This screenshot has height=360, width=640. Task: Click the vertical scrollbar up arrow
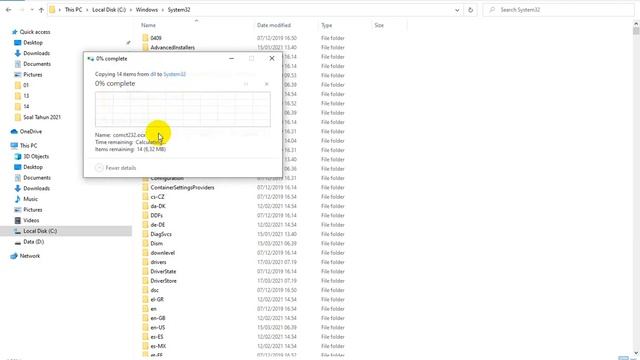click(x=636, y=24)
